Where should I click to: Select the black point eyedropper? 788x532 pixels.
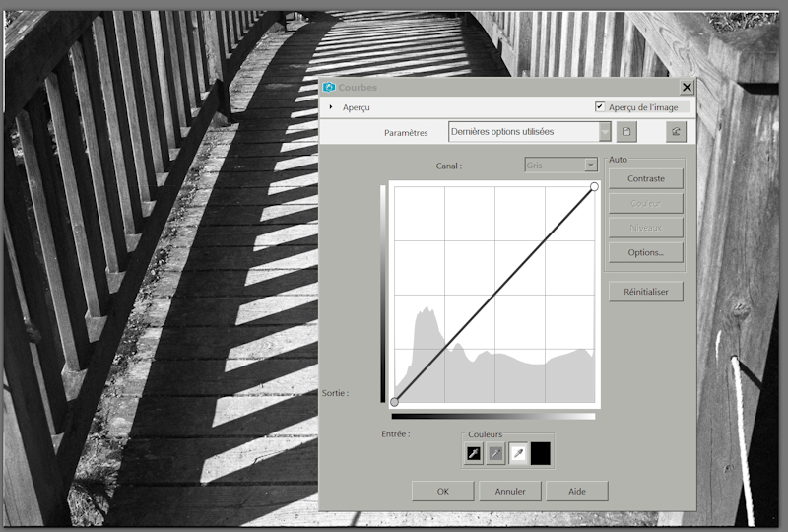474,453
